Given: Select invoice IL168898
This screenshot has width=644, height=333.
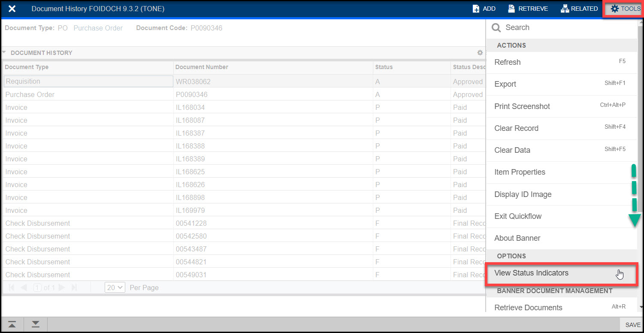Looking at the screenshot, I should tap(190, 197).
